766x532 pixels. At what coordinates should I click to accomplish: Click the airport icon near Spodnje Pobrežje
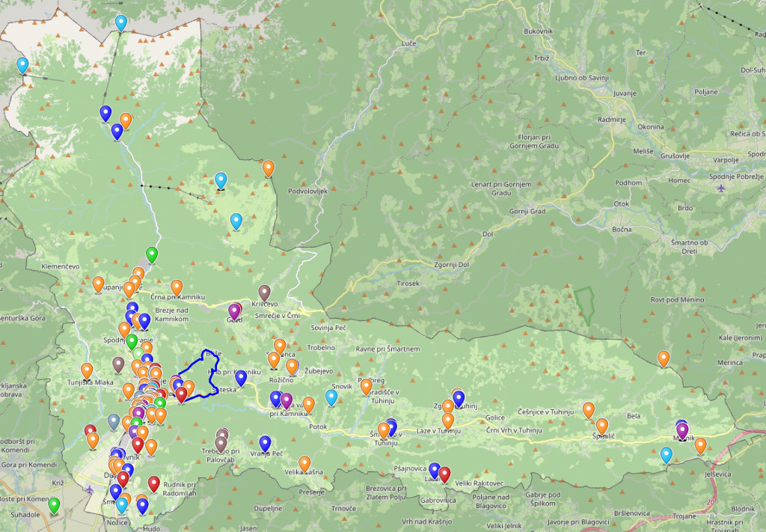click(721, 188)
